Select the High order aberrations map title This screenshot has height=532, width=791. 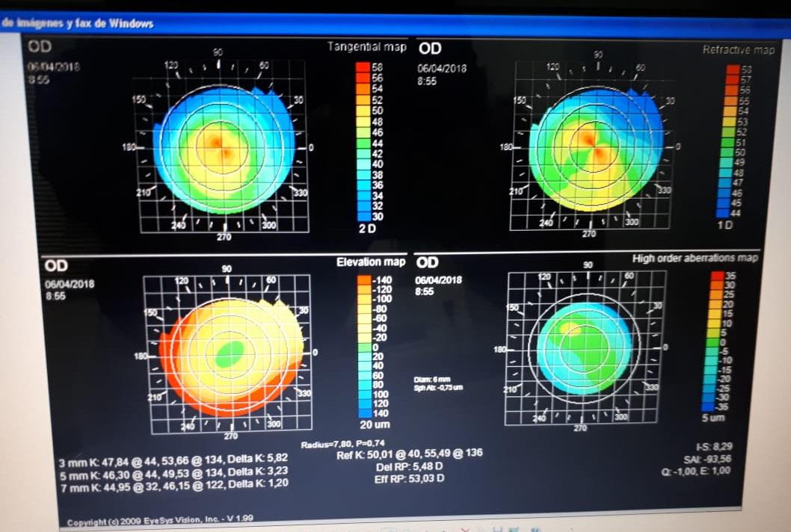[695, 258]
